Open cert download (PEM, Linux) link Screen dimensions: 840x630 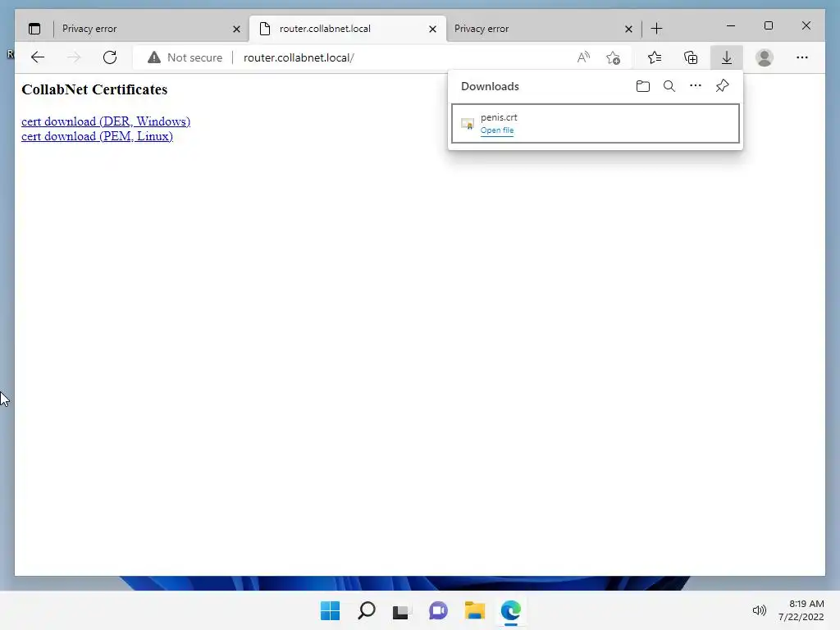[x=97, y=137]
